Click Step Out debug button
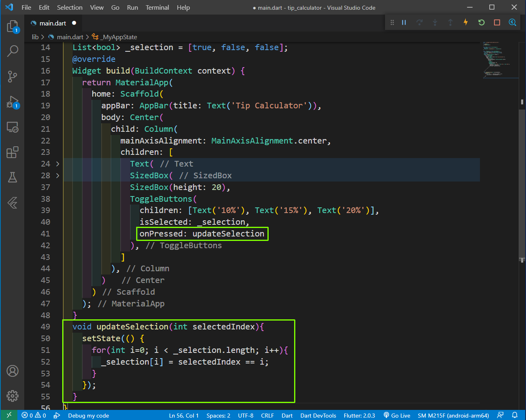 (450, 23)
